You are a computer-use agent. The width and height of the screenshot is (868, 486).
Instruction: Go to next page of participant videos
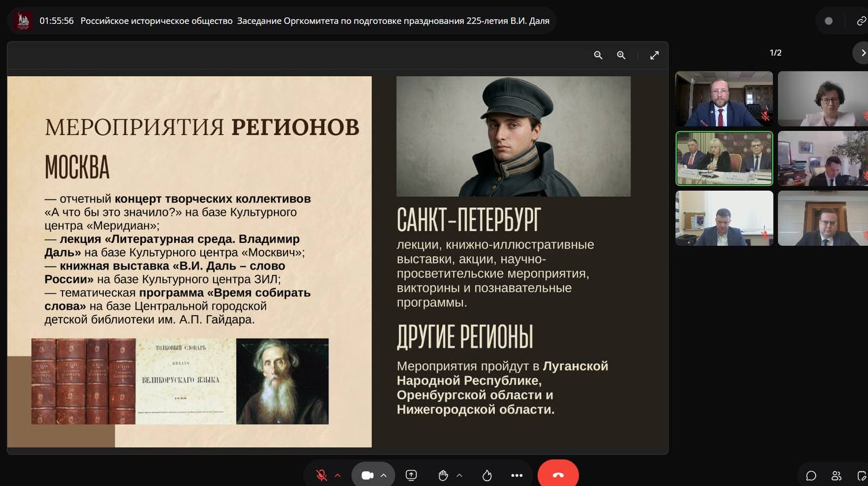[862, 52]
